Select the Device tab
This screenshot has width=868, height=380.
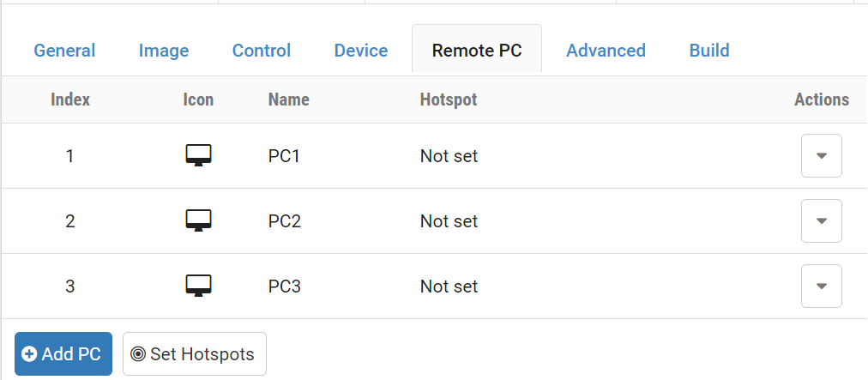[361, 51]
